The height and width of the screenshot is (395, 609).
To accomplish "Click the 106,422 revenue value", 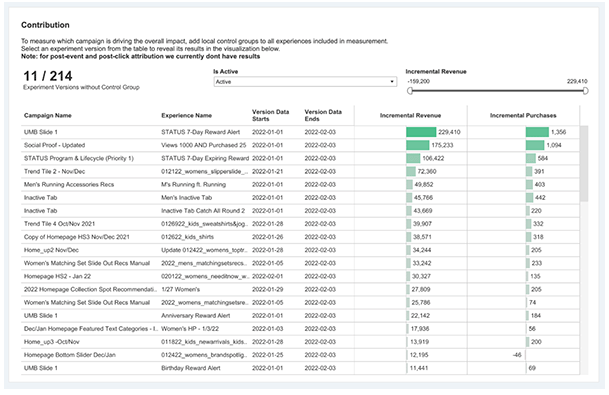I will tap(433, 158).
